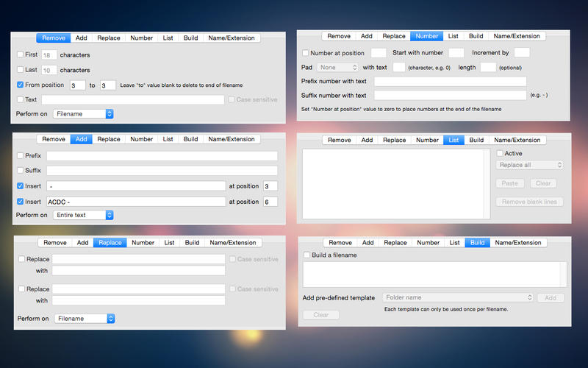Click the Prefix number with text field
Screen dimensions: 588x368
coord(450,81)
